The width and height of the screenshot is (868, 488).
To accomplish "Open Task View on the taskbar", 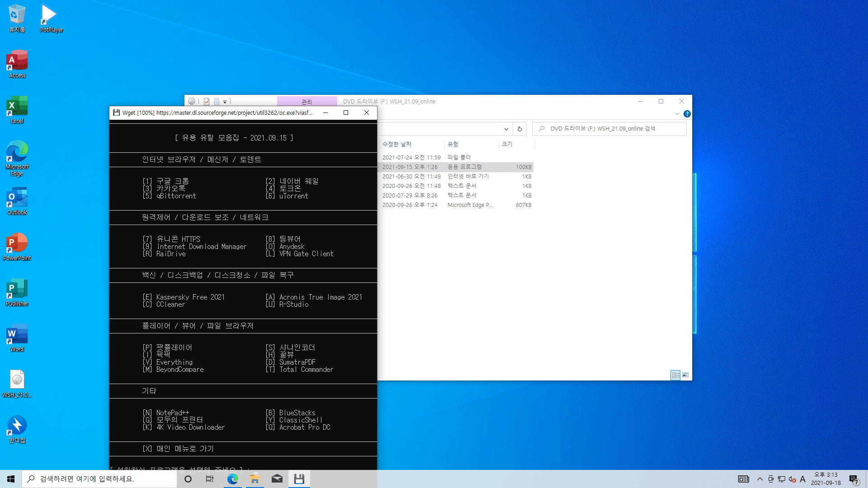I will (x=210, y=479).
